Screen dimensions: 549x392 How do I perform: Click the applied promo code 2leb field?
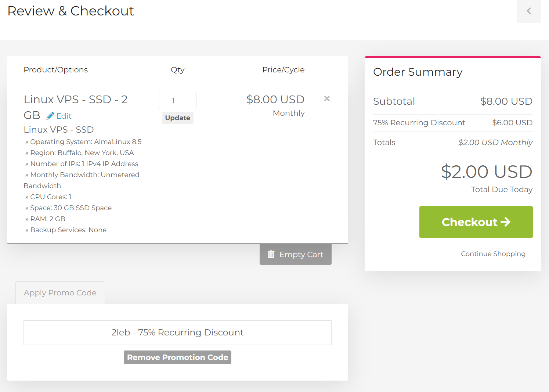tap(177, 332)
